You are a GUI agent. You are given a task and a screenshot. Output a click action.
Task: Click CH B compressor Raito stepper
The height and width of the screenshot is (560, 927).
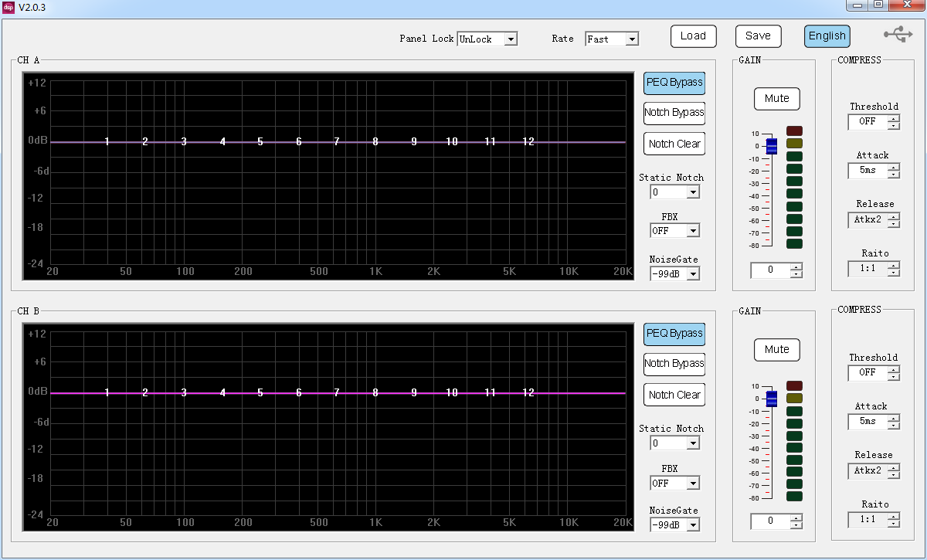[894, 520]
